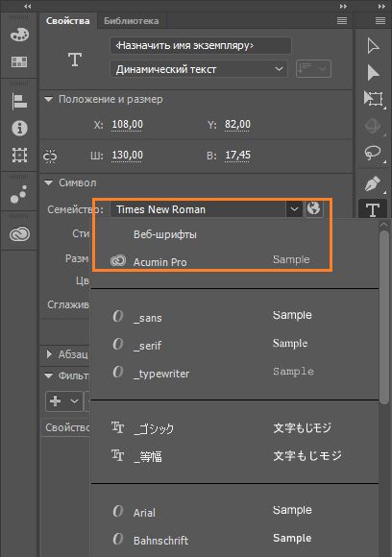Open the Swatches panel icon
Viewport: 392px width, 557px height.
point(19,61)
